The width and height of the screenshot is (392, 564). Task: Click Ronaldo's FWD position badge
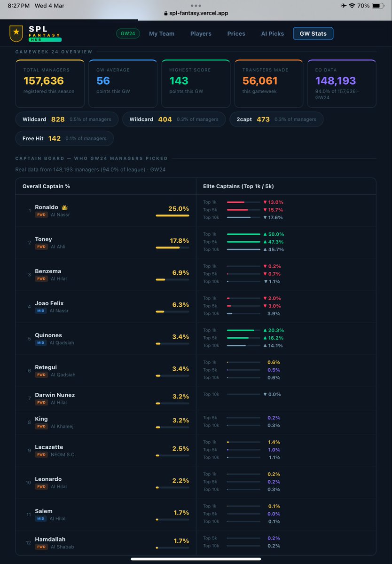pos(41,215)
